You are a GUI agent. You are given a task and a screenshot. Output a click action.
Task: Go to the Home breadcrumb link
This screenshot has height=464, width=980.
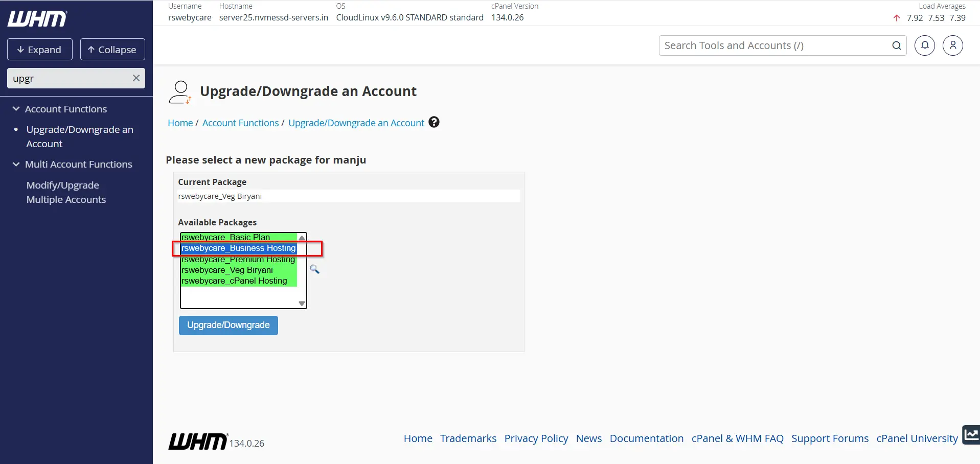(x=180, y=123)
